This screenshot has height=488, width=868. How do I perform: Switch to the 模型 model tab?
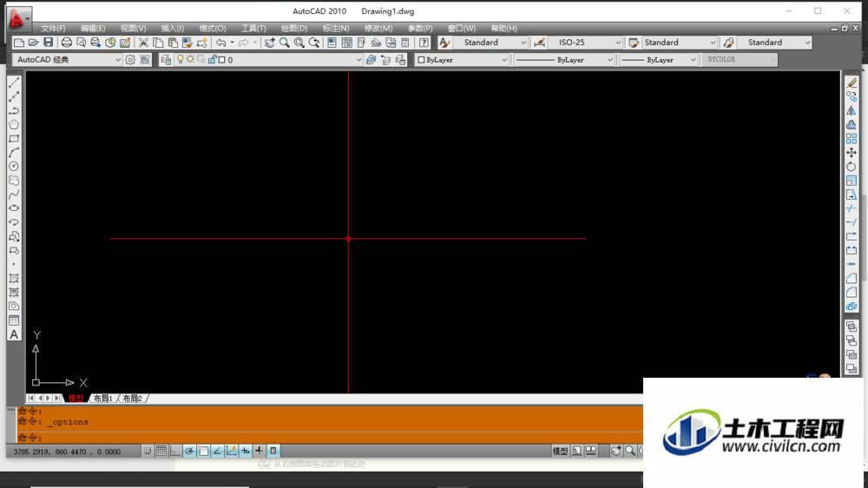pos(76,399)
